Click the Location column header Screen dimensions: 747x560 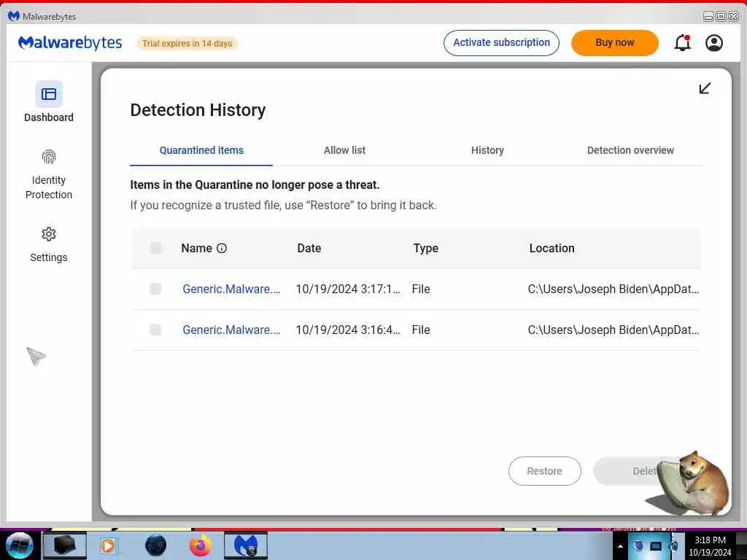coord(551,248)
